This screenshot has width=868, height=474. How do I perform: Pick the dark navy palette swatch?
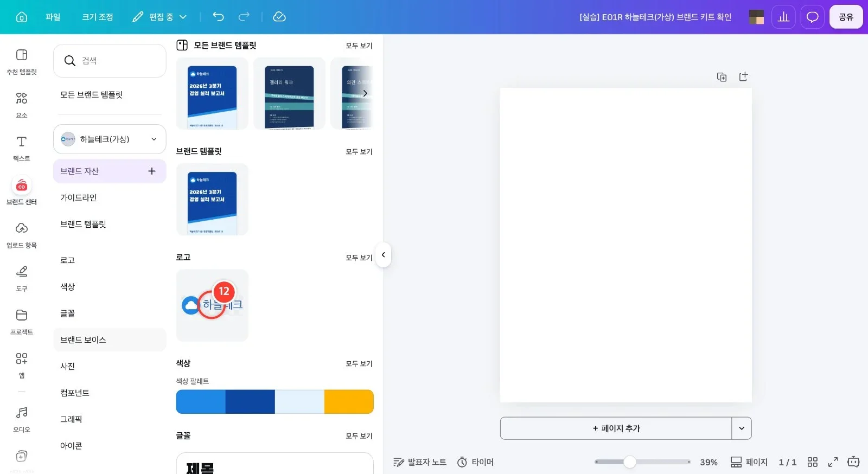pyautogui.click(x=250, y=402)
